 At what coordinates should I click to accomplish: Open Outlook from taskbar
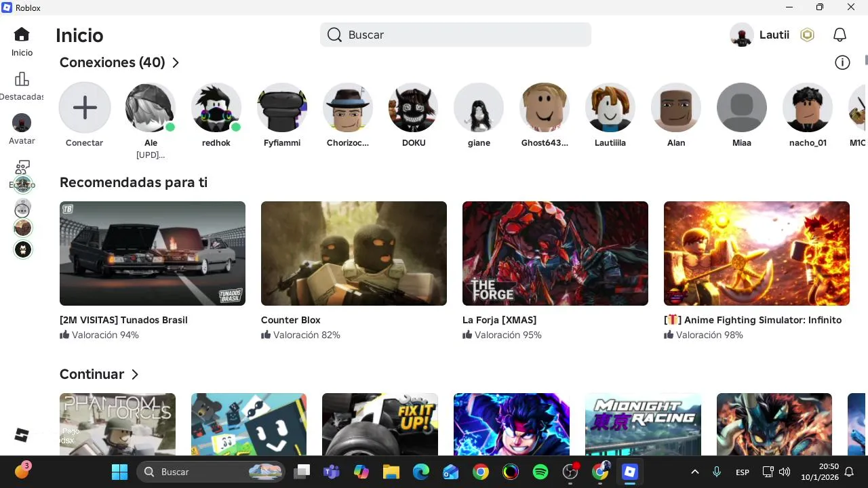451,472
